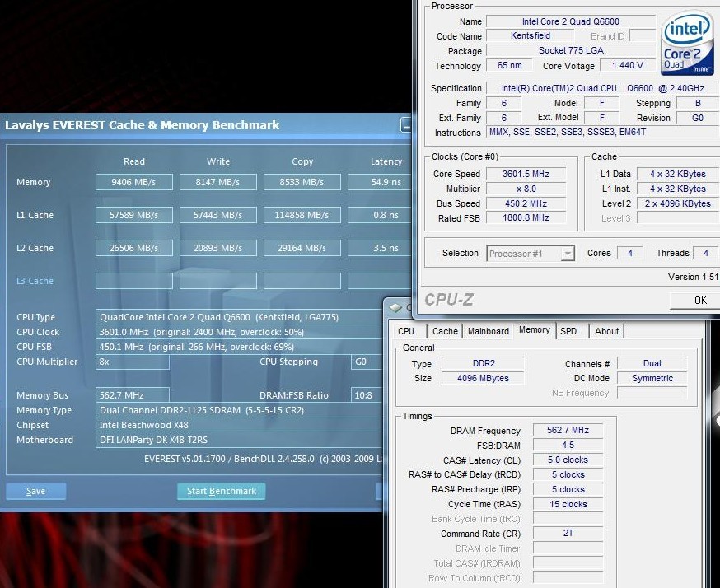Click the Instructions field listing MMX, SSE
The width and height of the screenshot is (720, 588).
(603, 133)
